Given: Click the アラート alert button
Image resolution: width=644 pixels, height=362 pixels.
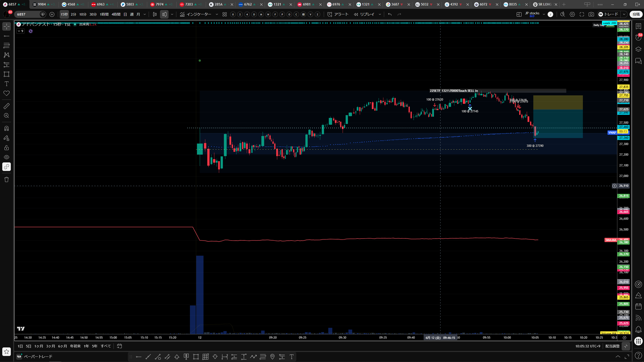Looking at the screenshot, I should pyautogui.click(x=338, y=14).
